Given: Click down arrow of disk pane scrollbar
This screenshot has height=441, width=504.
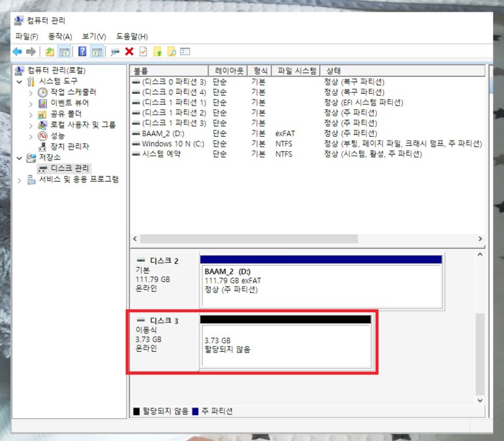Looking at the screenshot, I should pos(480,400).
